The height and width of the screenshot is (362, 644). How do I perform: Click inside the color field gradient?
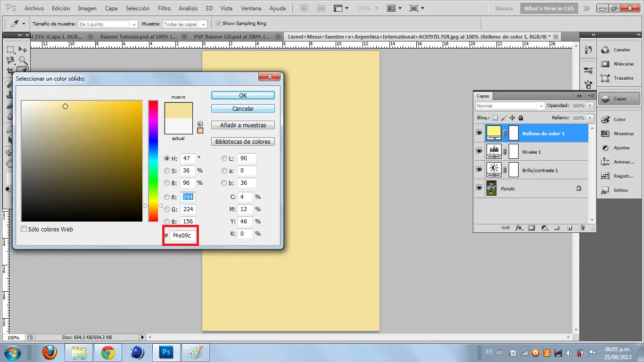82,161
